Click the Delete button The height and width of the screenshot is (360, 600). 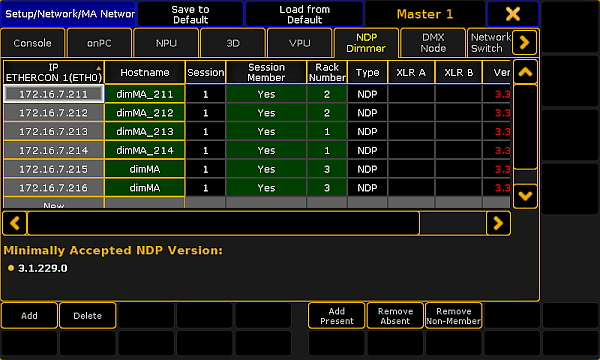tap(88, 316)
